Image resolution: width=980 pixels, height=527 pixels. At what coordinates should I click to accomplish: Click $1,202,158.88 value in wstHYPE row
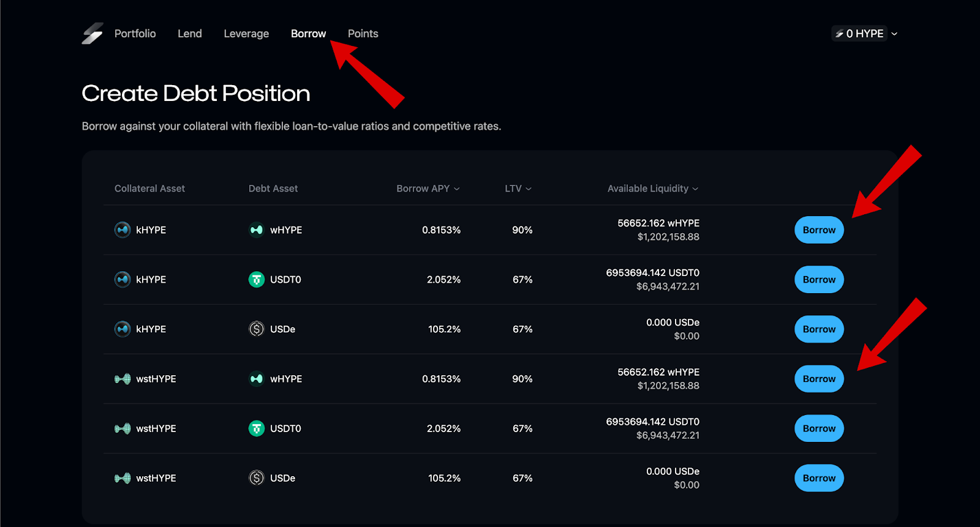point(668,386)
